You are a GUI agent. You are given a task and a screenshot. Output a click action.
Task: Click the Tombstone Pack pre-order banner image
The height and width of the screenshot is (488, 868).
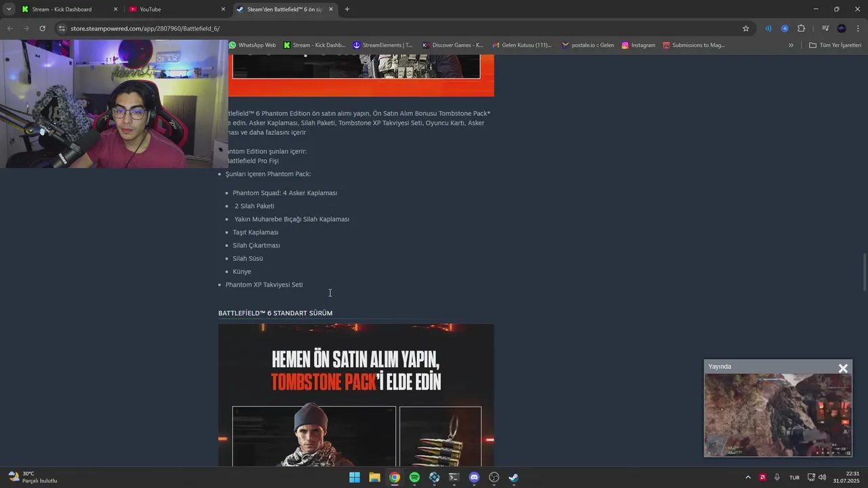356,394
